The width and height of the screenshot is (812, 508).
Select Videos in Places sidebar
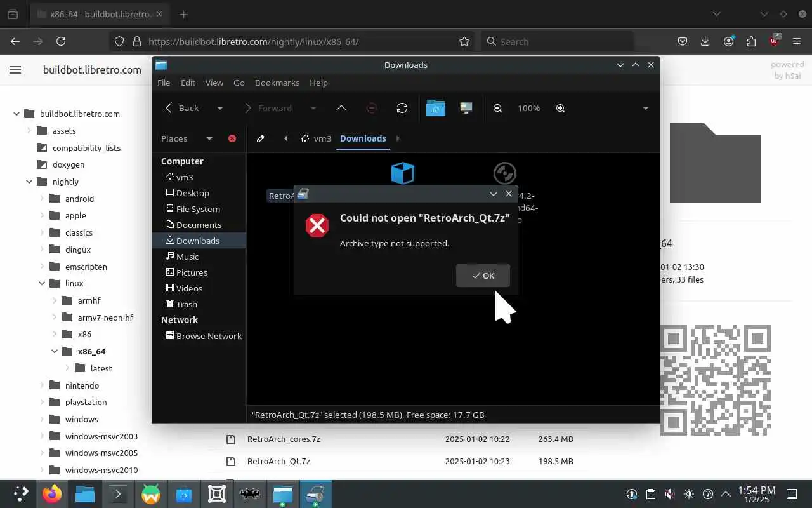[199, 288]
